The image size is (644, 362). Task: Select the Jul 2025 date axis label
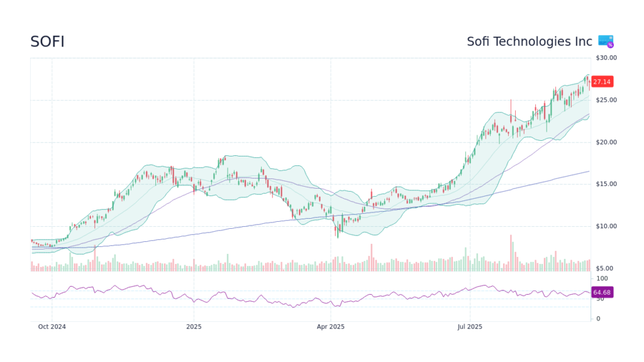click(469, 327)
